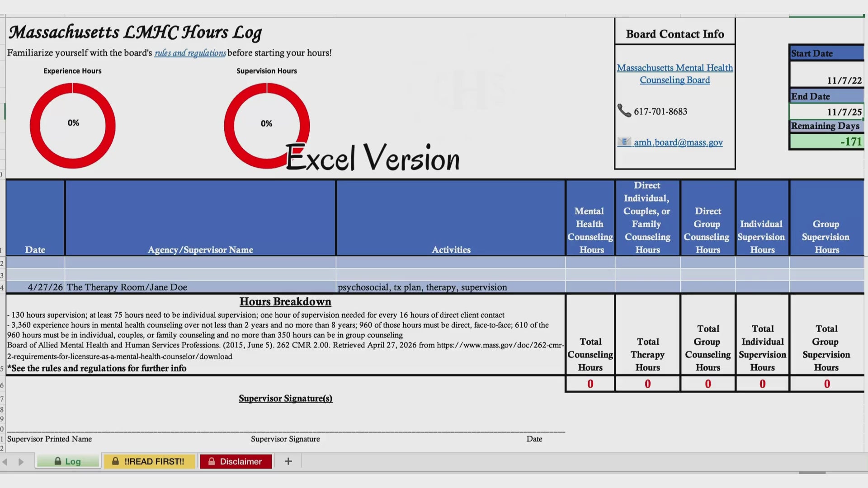Open the rules and regulations link
Image resolution: width=868 pixels, height=488 pixels.
click(x=190, y=53)
